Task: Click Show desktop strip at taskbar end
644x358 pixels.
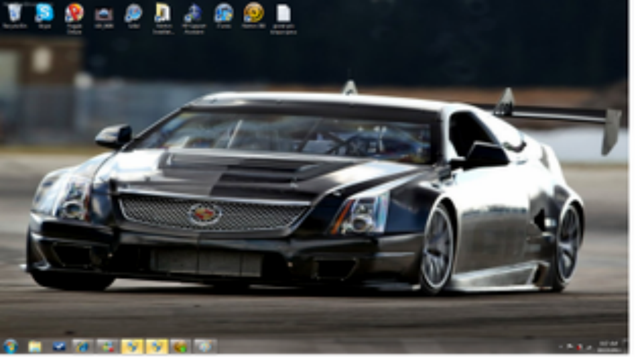Action: pos(626,347)
